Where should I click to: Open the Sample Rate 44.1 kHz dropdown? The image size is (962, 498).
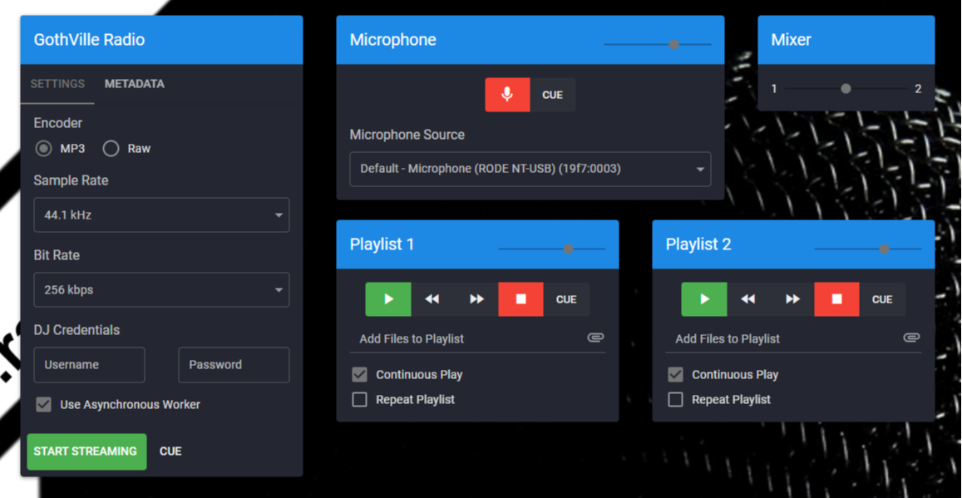click(161, 215)
